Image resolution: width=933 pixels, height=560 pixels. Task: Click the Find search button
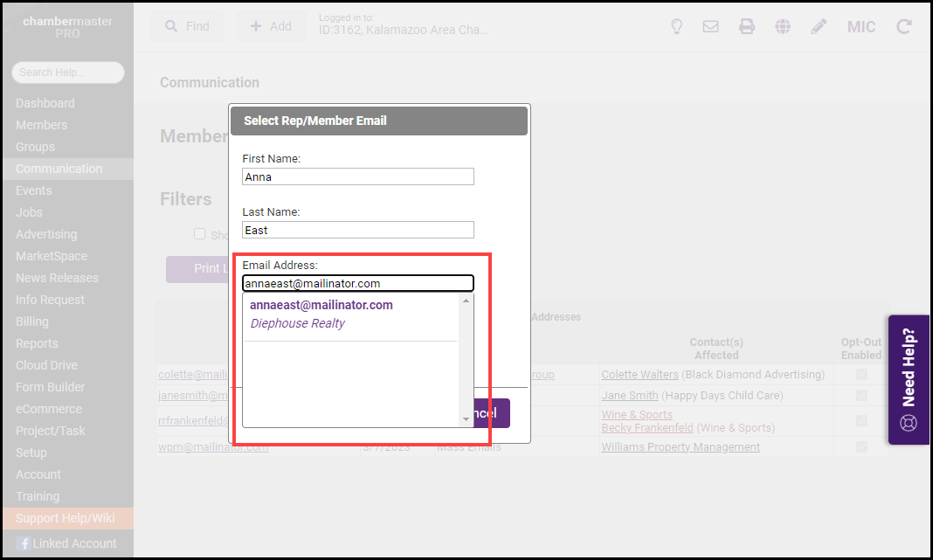[187, 26]
